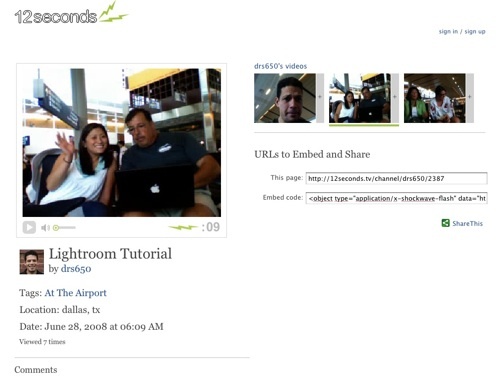Select first video thumbnail of man's face
This screenshot has width=500, height=377.
tap(285, 98)
